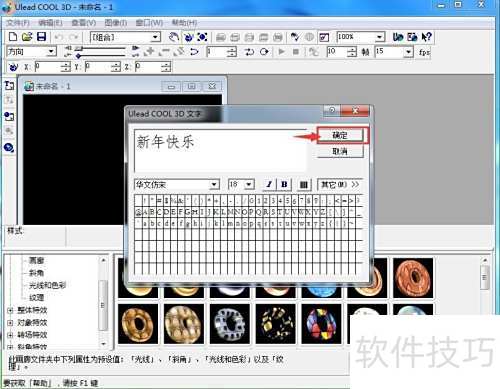Click the question mark help button in the text dialog
This screenshot has height=389, width=500.
(x=332, y=110)
